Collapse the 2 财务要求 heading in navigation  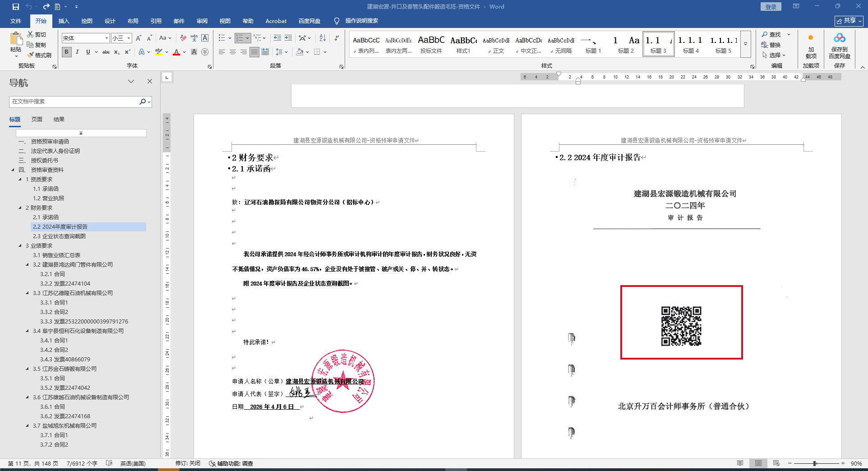(20, 208)
